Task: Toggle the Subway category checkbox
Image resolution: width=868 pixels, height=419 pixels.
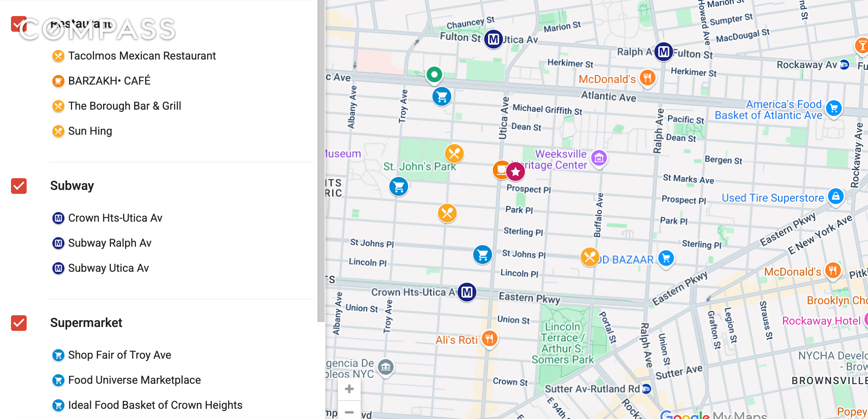Action: pyautogui.click(x=19, y=186)
